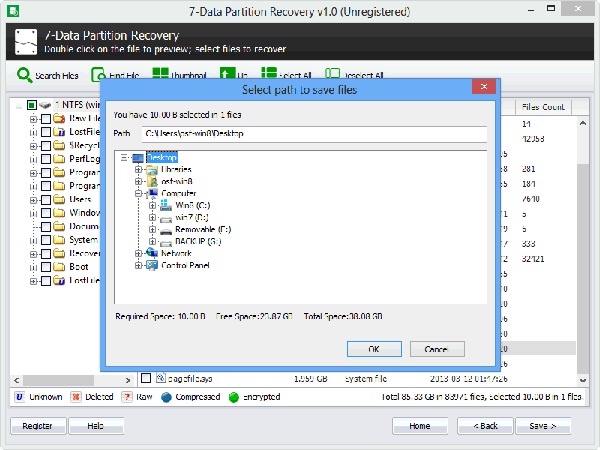The height and width of the screenshot is (450, 600).
Task: Click the Compressed legend blue icon
Action: 166,397
